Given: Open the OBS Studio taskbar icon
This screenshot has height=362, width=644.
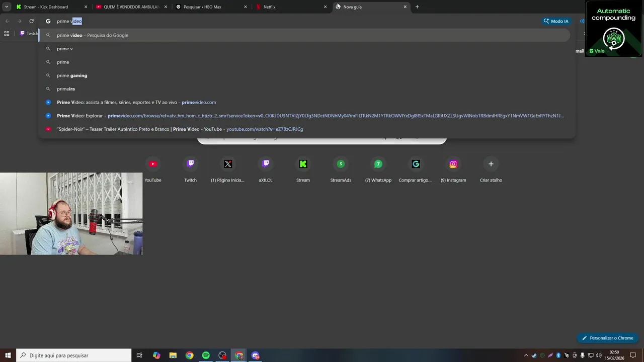Looking at the screenshot, I should click(222, 355).
